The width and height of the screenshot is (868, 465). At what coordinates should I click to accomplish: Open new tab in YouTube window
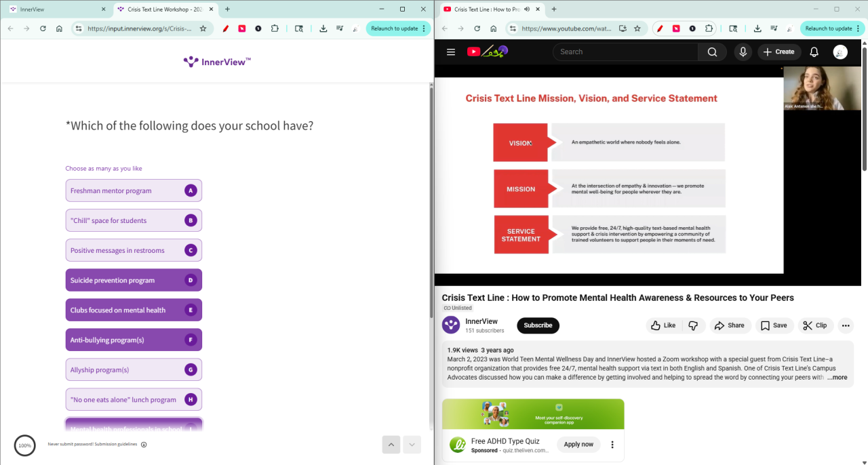554,9
